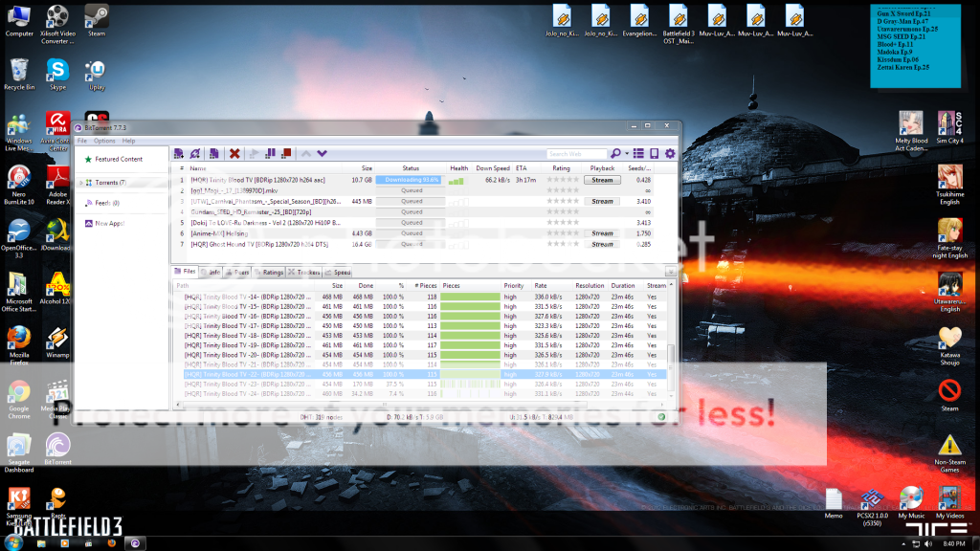Click the Add Torrent from URL icon

click(x=195, y=153)
